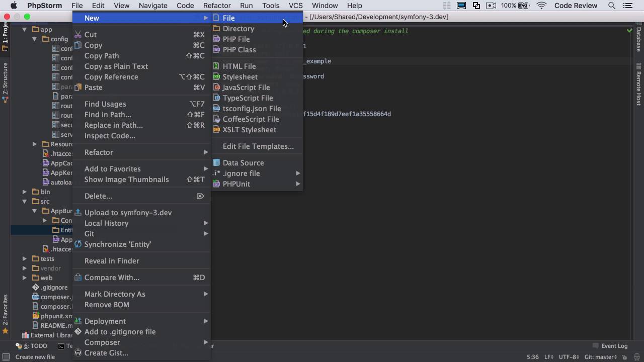The image size is (644, 362).
Task: Click the Synchronize 'Entity' refresh icon
Action: click(78, 244)
